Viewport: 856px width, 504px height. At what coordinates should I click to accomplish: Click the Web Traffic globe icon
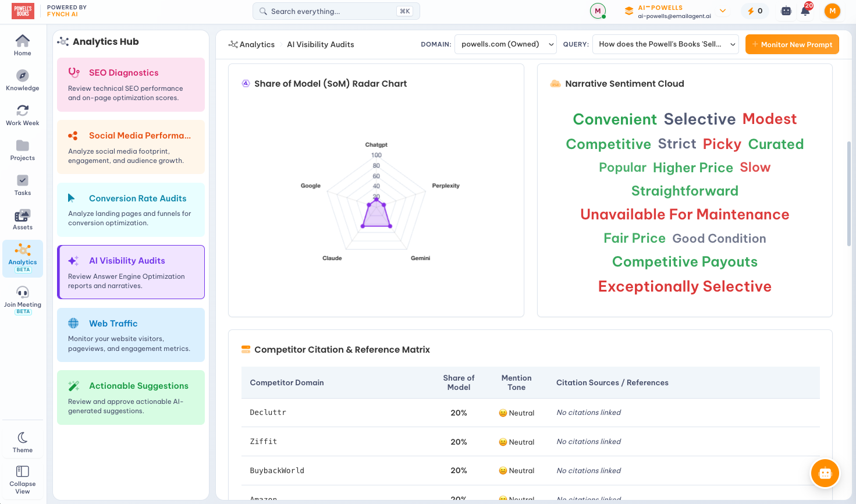73,324
